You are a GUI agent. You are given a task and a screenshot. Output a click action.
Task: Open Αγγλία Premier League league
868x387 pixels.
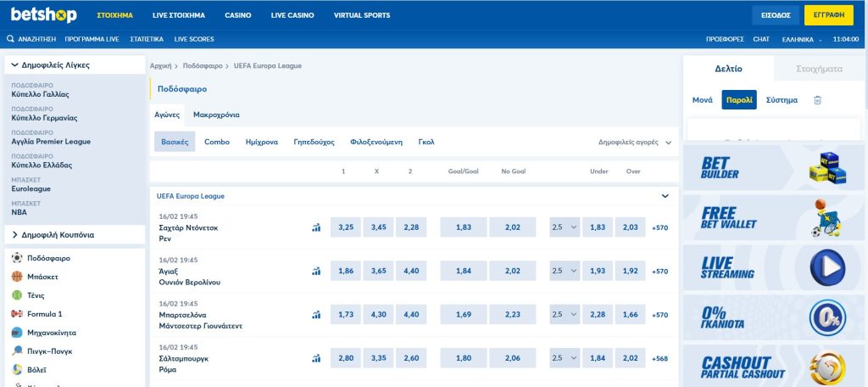(51, 142)
